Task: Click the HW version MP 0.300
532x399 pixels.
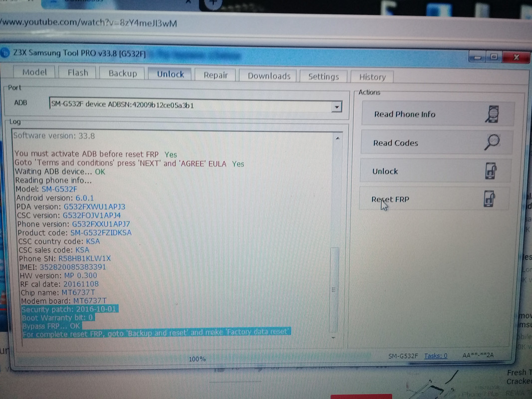Action: pyautogui.click(x=80, y=275)
